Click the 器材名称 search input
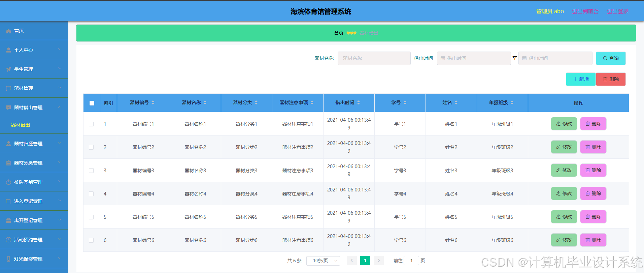This screenshot has width=644, height=273. coord(374,58)
